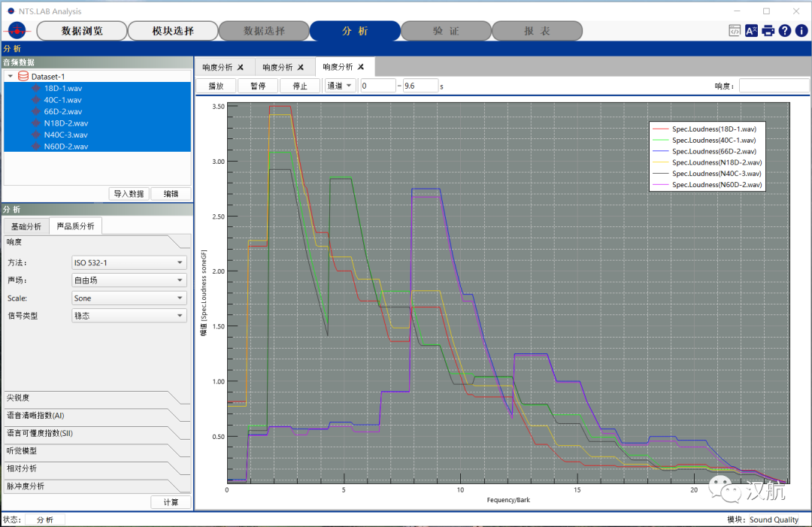Viewport: 812px width, 527px height.
Task: Go to the 数据选择 step
Action: coord(264,31)
